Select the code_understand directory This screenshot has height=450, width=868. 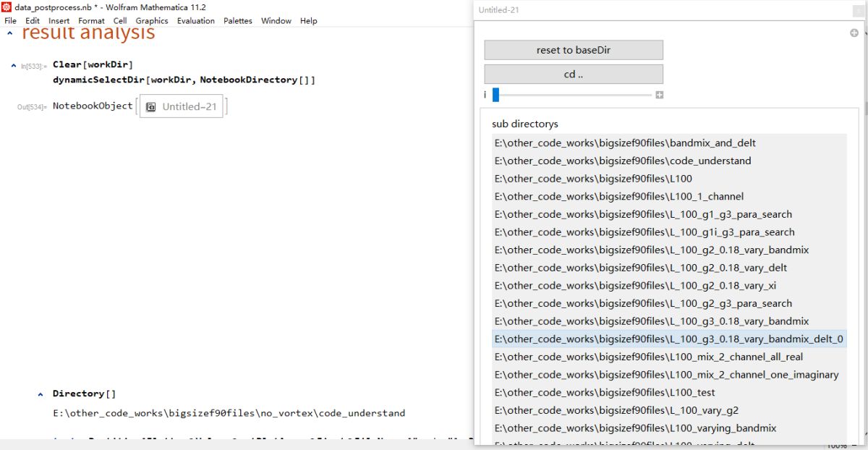669,161
